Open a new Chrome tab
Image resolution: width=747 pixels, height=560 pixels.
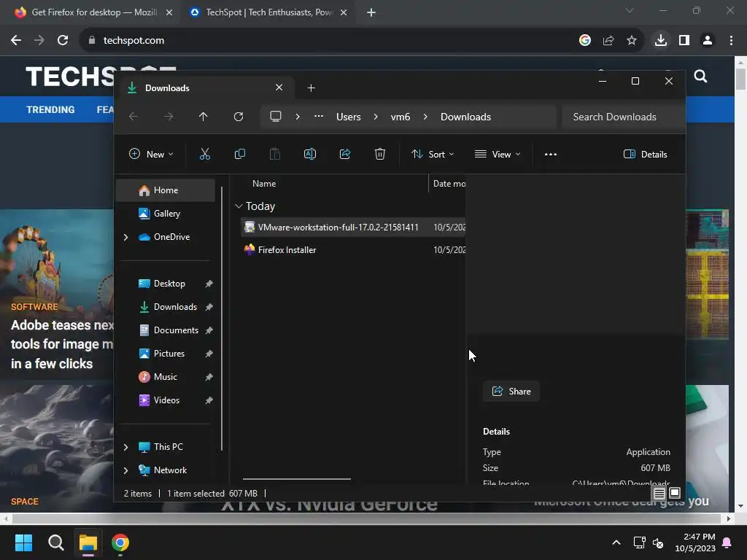pyautogui.click(x=371, y=12)
